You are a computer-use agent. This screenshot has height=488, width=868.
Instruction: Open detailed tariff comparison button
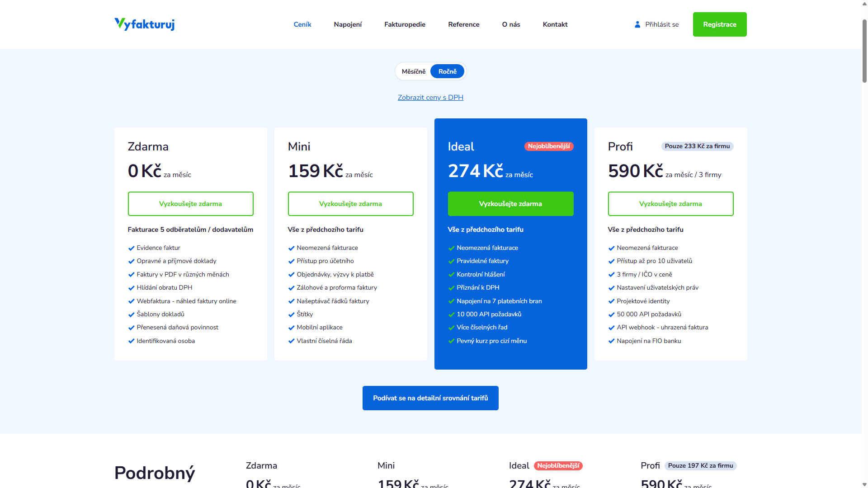430,398
